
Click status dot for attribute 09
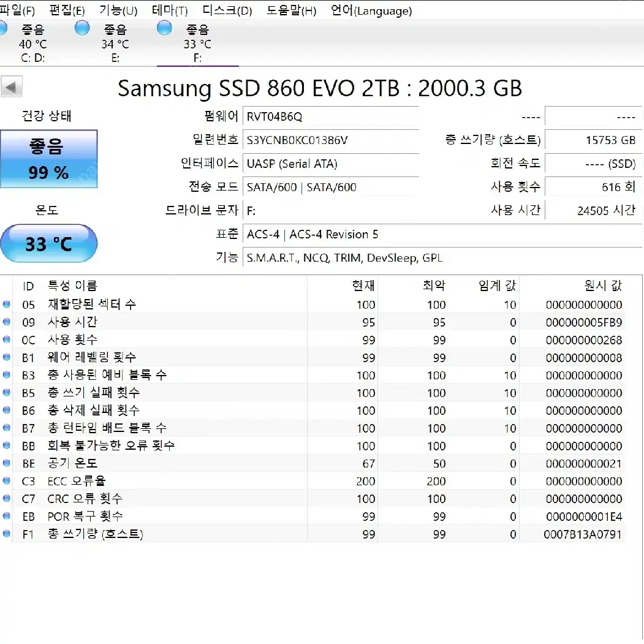click(x=7, y=322)
